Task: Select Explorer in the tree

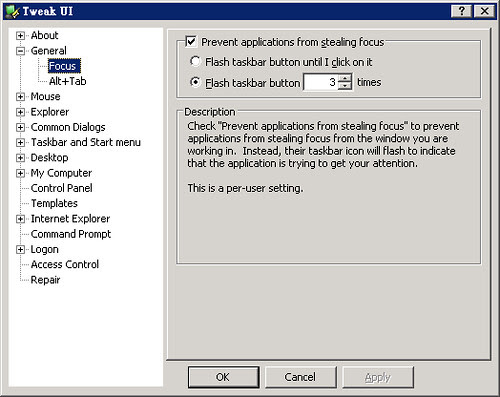Action: tap(50, 112)
